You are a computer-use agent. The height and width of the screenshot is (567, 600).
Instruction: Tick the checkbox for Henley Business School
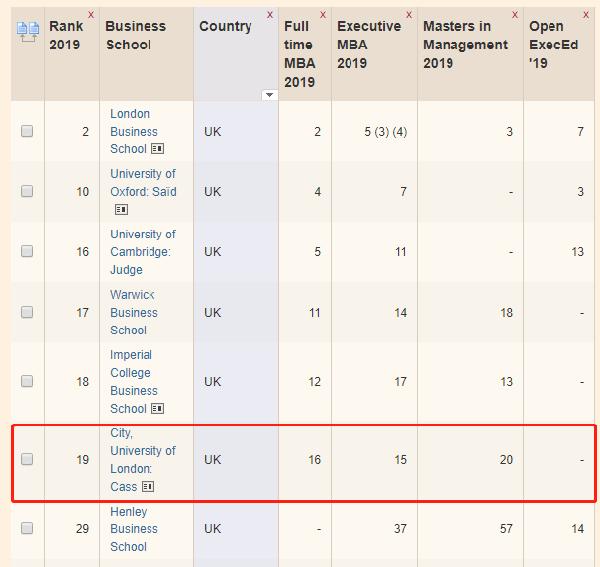(27, 528)
